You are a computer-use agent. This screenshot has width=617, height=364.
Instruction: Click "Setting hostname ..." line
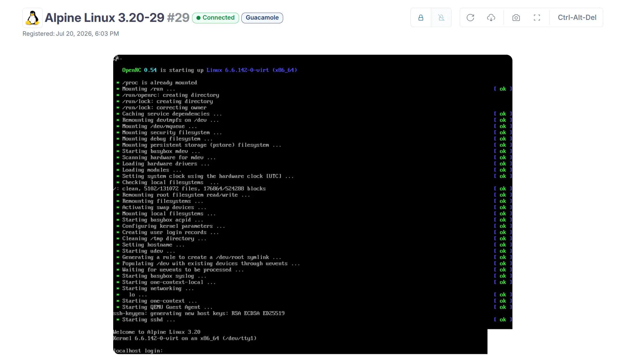pyautogui.click(x=153, y=245)
